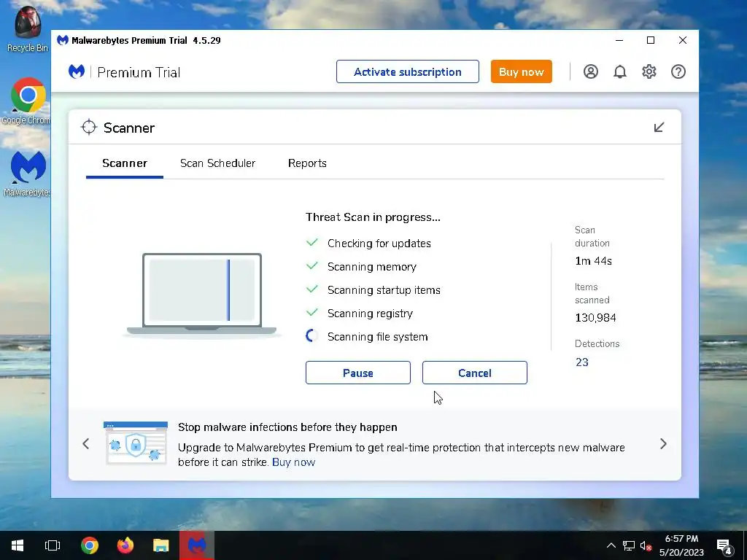This screenshot has height=560, width=747.
Task: Open File Explorer from taskbar
Action: [161, 545]
